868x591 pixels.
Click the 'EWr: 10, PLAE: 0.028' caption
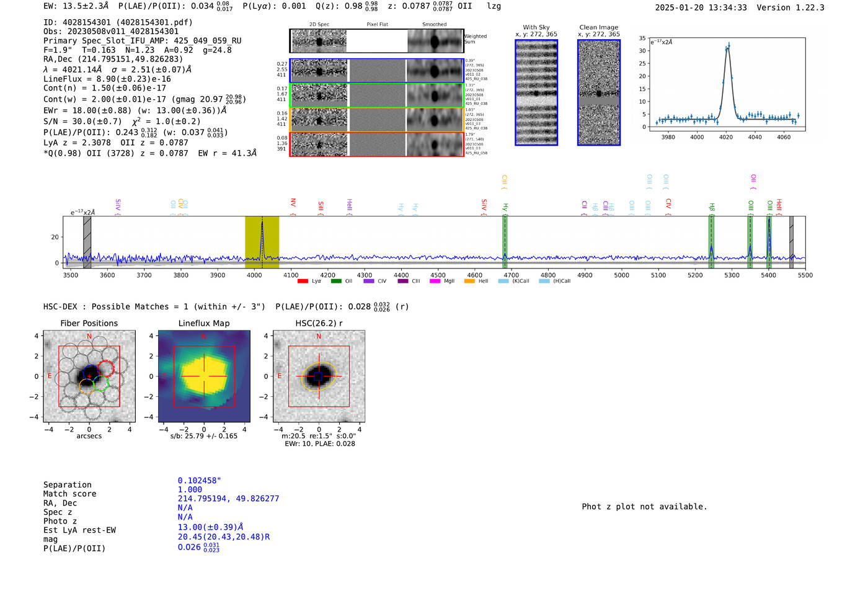click(x=320, y=444)
